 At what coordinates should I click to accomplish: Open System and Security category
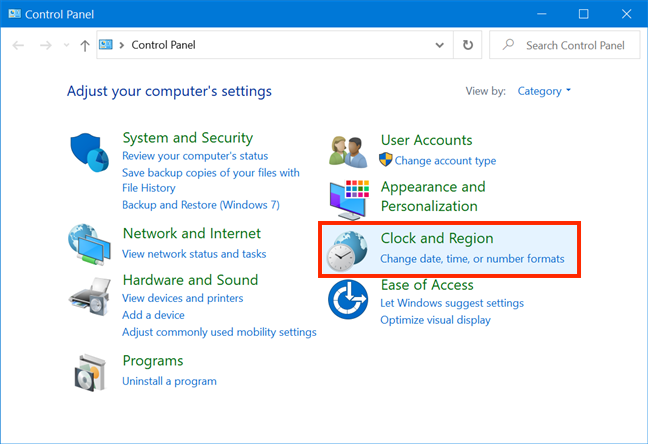pos(188,138)
